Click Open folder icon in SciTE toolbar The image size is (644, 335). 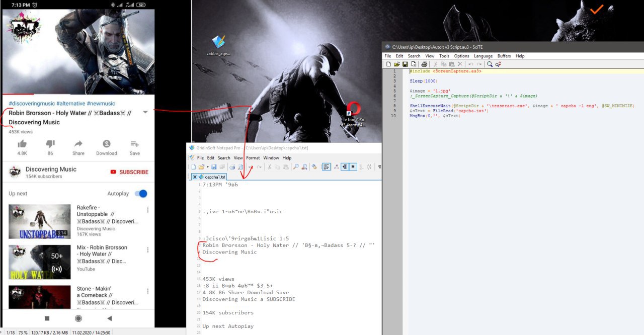coord(396,64)
